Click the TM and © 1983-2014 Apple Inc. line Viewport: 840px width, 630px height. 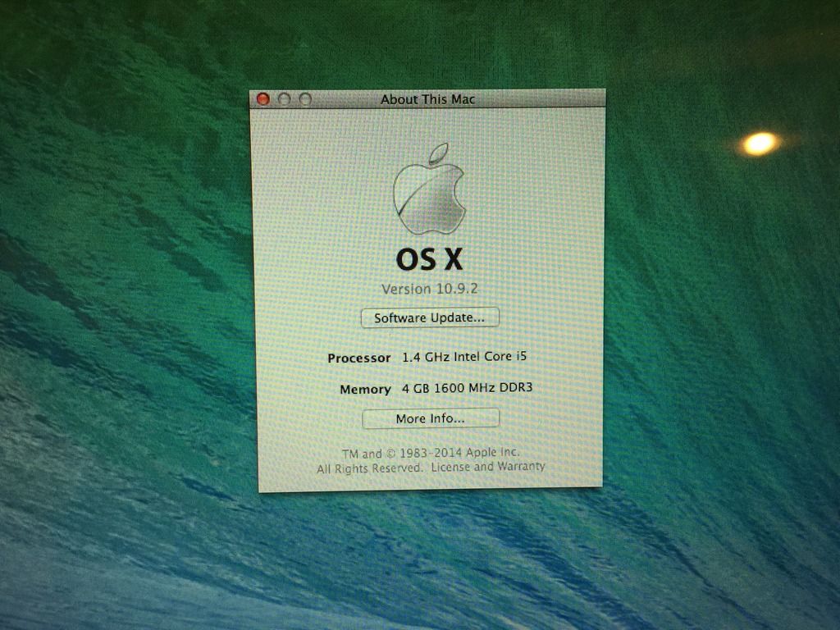point(431,453)
